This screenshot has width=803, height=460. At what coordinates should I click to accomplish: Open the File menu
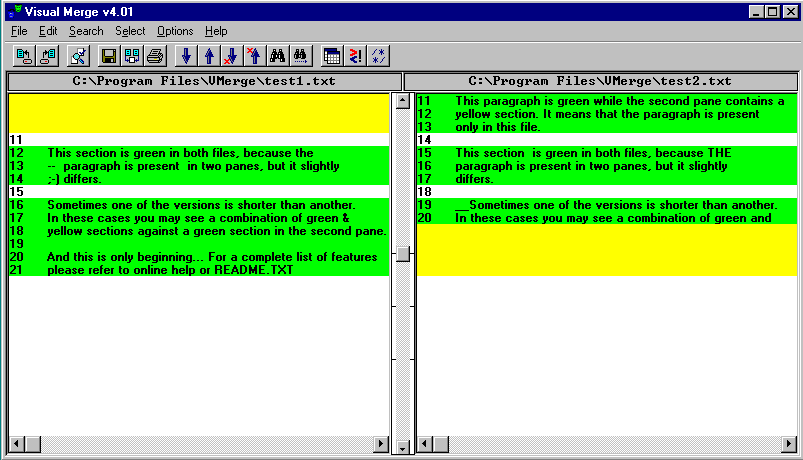[19, 31]
